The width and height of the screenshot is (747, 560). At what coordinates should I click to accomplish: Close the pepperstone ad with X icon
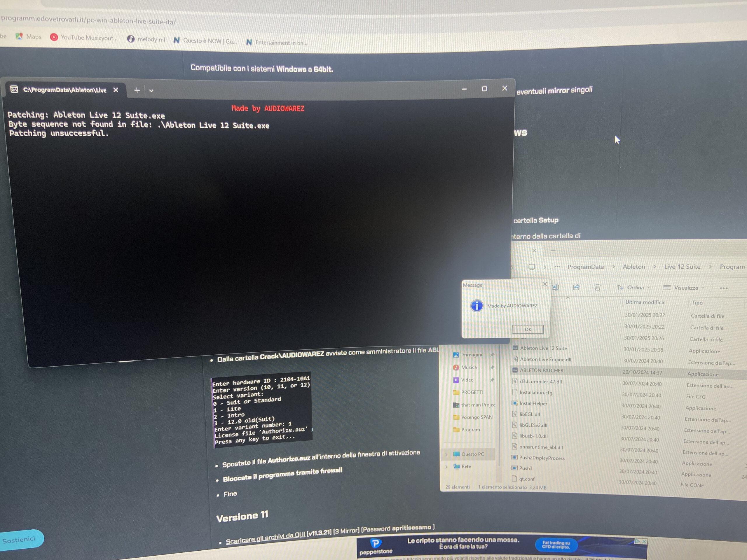(x=644, y=541)
